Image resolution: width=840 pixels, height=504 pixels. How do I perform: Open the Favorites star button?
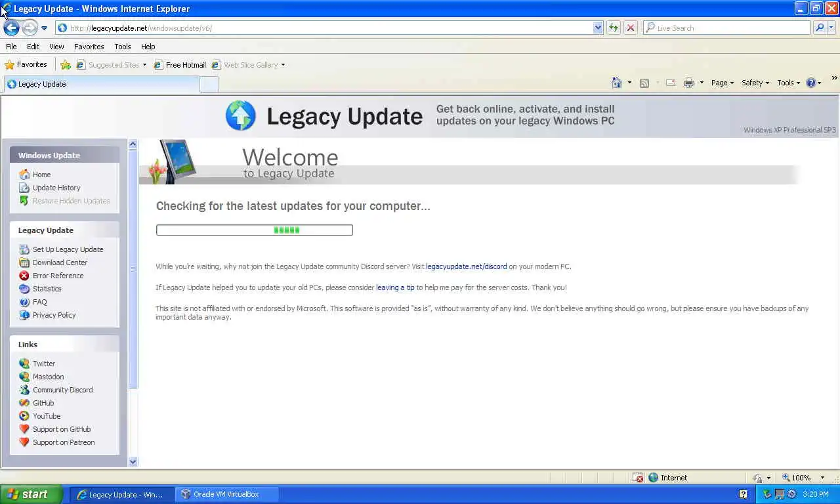point(26,64)
